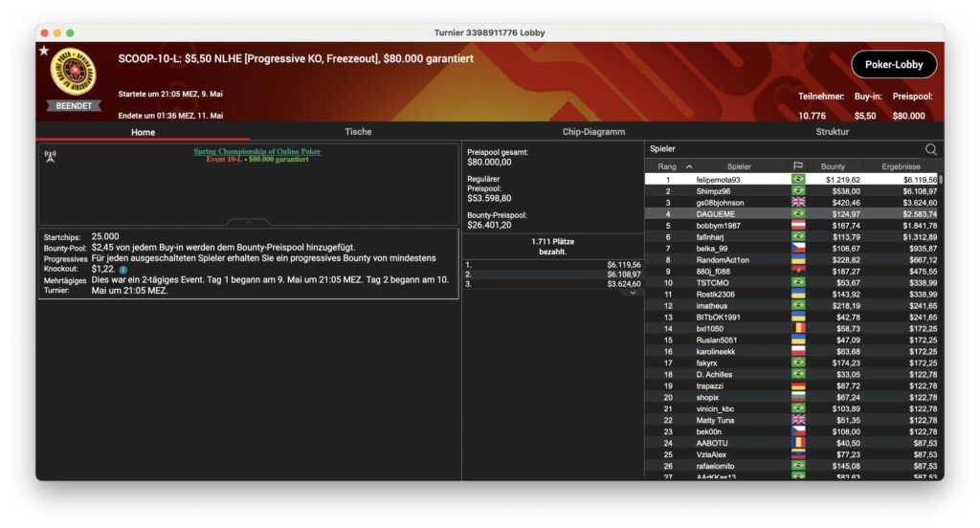This screenshot has height=528, width=980.
Task: Collapse the news banner panel handle
Action: click(249, 221)
